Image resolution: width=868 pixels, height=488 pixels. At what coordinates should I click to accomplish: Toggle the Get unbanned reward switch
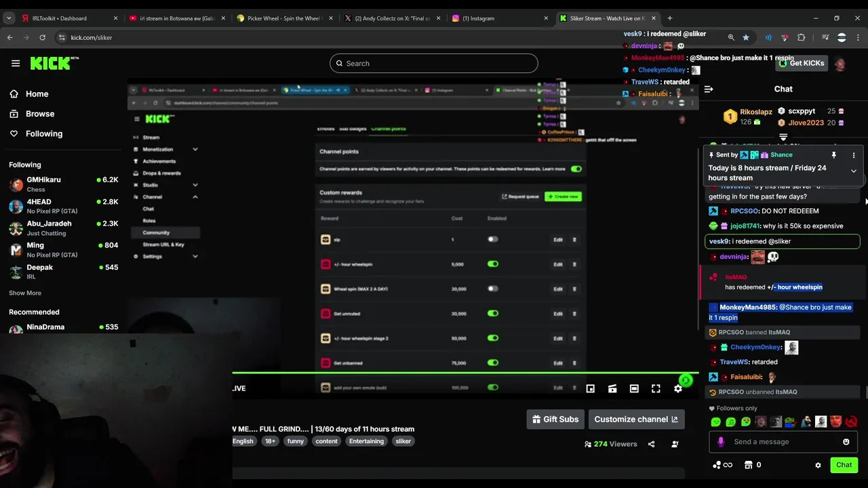[493, 363]
